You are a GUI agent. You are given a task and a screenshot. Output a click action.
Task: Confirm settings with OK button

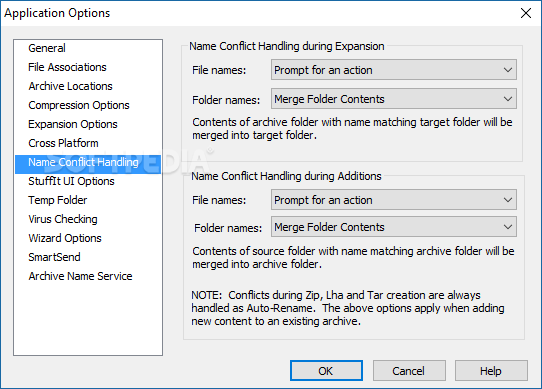pos(326,371)
